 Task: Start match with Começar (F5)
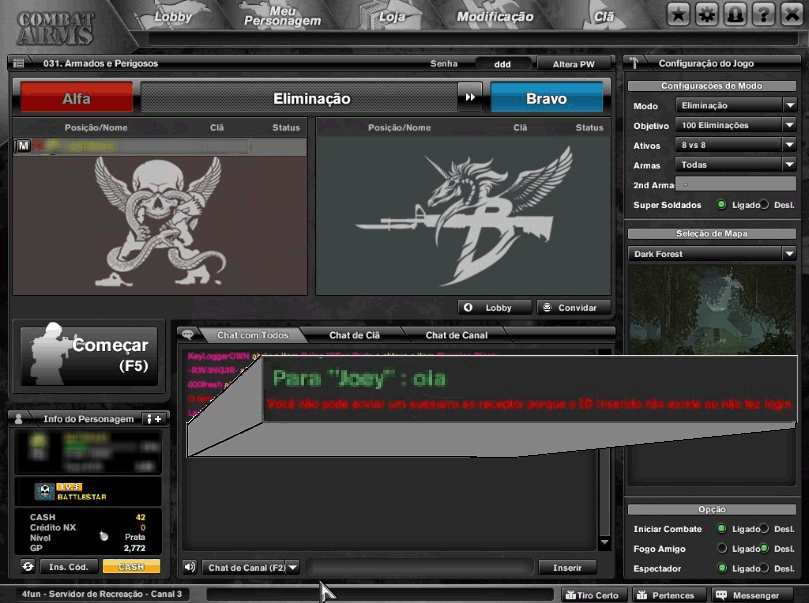89,356
